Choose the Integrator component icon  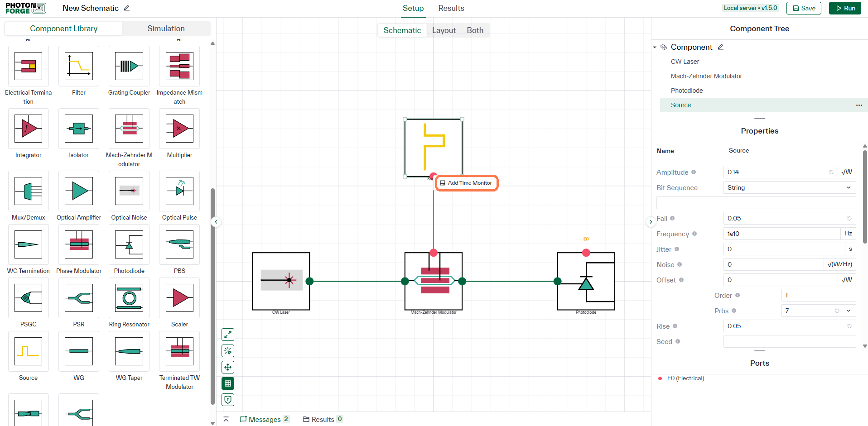tap(29, 129)
